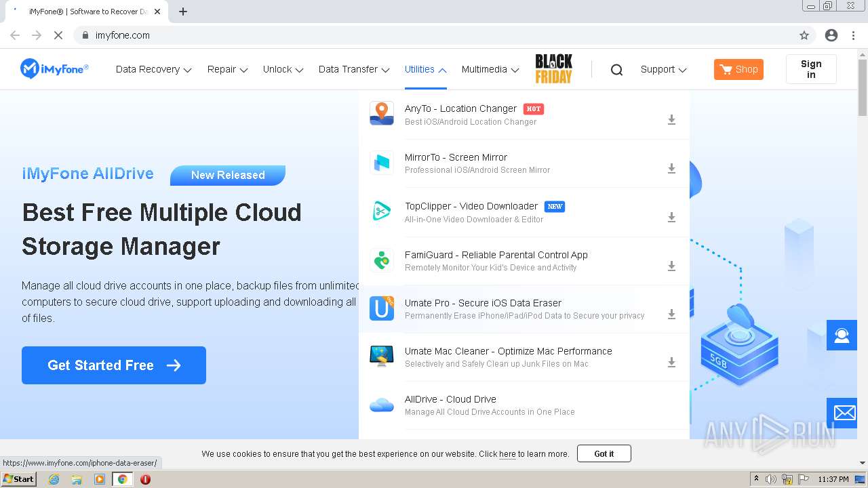
Task: Open Internet Explorer from the taskbar
Action: pyautogui.click(x=54, y=479)
